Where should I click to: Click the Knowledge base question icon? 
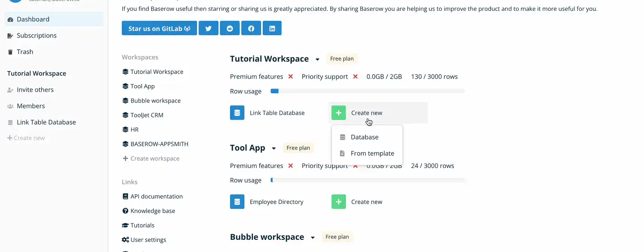125,211
